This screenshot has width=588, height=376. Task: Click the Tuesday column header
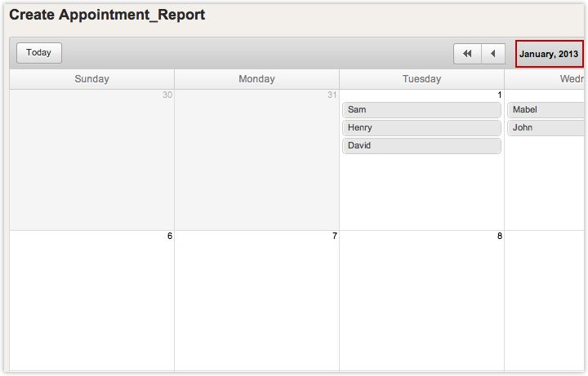[x=421, y=79]
